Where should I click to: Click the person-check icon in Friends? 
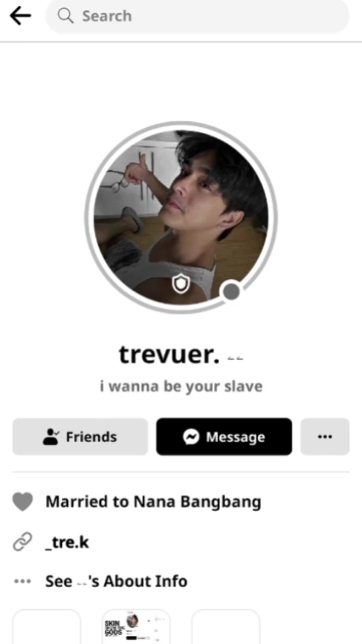(x=51, y=437)
